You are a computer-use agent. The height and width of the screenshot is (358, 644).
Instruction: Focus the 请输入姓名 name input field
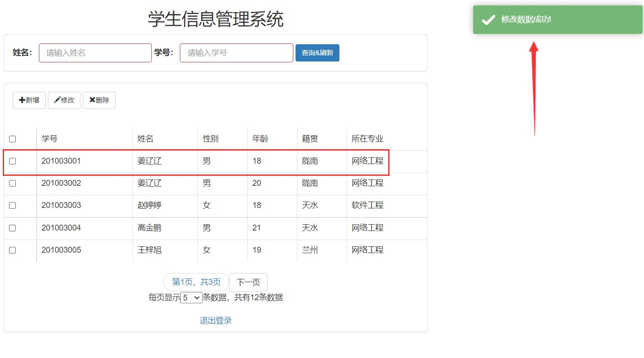click(95, 53)
